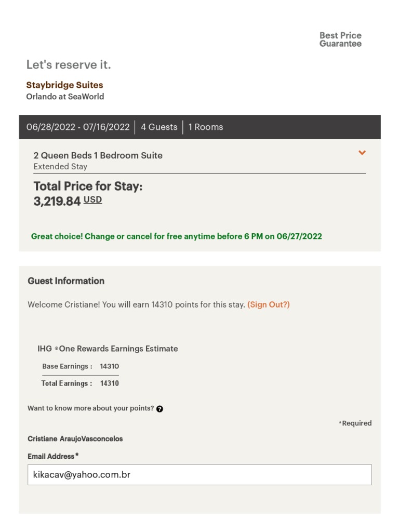
Task: Open the USD currency link
Action: (x=93, y=199)
